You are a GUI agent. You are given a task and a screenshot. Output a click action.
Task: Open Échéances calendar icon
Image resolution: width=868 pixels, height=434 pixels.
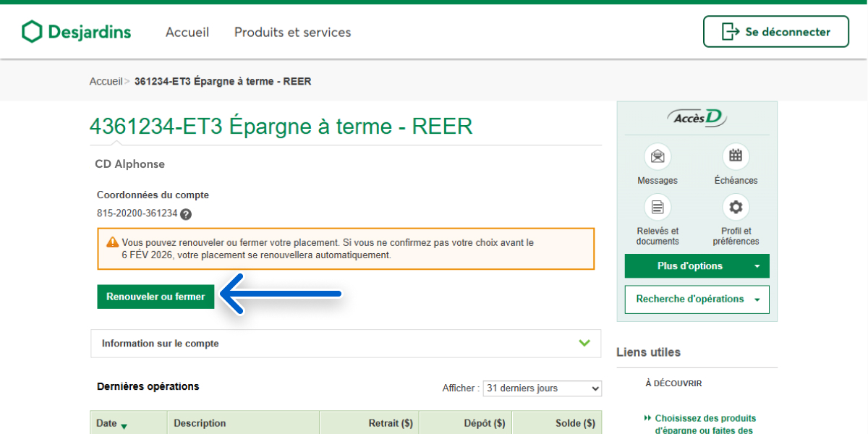click(x=736, y=156)
